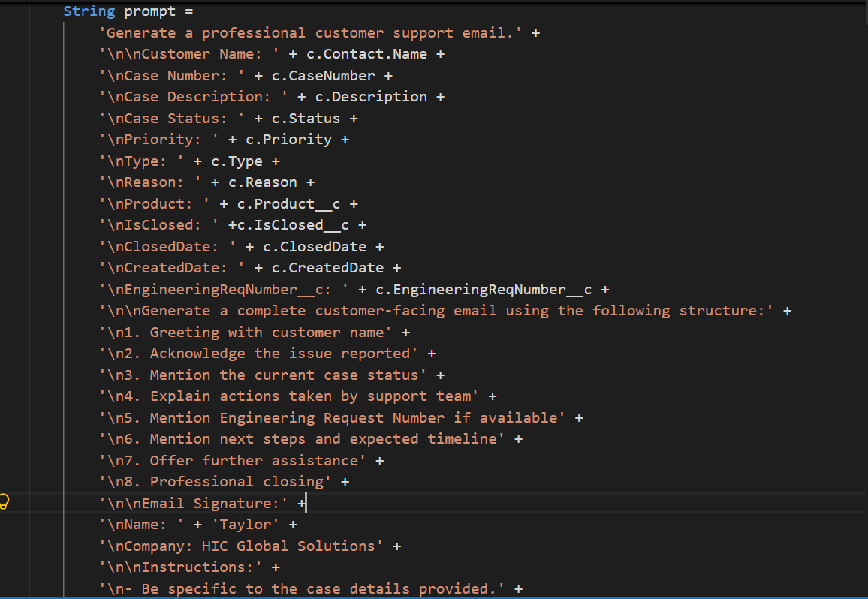Click '\n5. Mention Engineering Request Number if available'

(332, 418)
